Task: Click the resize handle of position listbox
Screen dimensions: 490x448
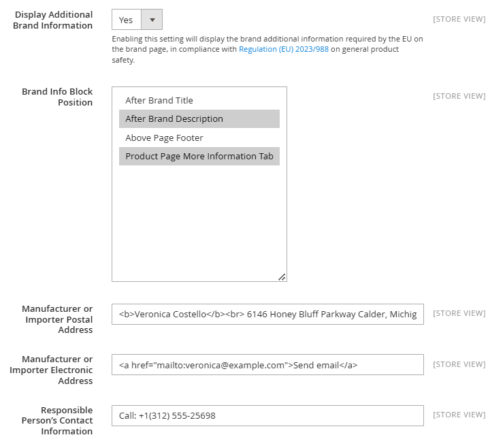Action: click(x=282, y=277)
